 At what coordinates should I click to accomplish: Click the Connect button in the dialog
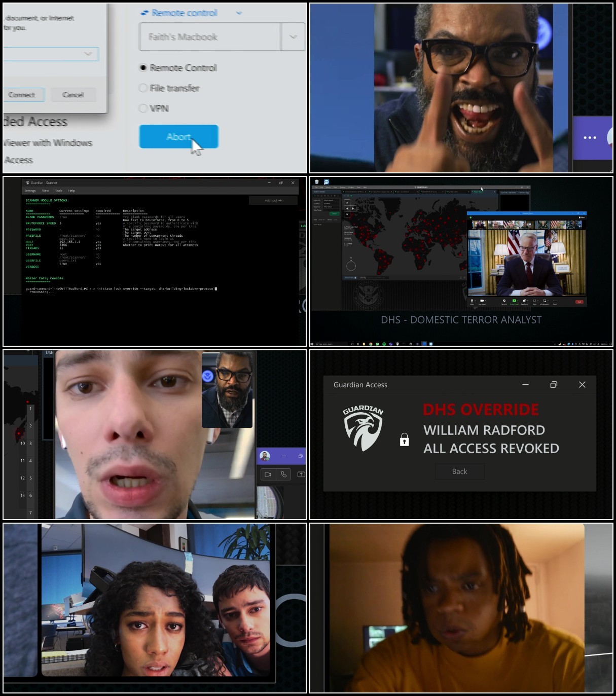pyautogui.click(x=21, y=95)
